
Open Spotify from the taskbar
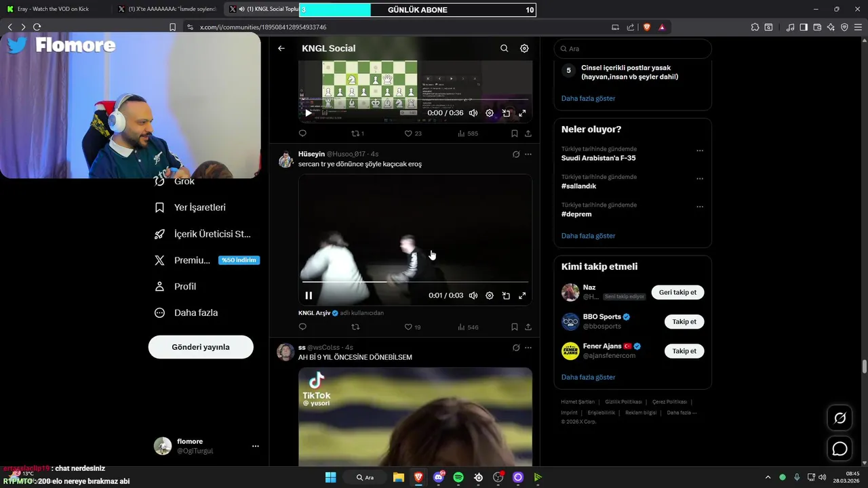click(458, 477)
